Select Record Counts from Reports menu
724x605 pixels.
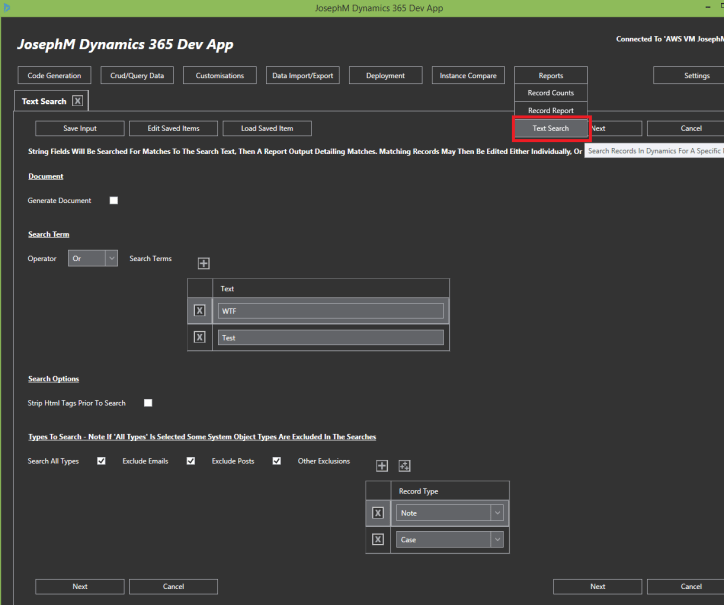click(x=550, y=93)
